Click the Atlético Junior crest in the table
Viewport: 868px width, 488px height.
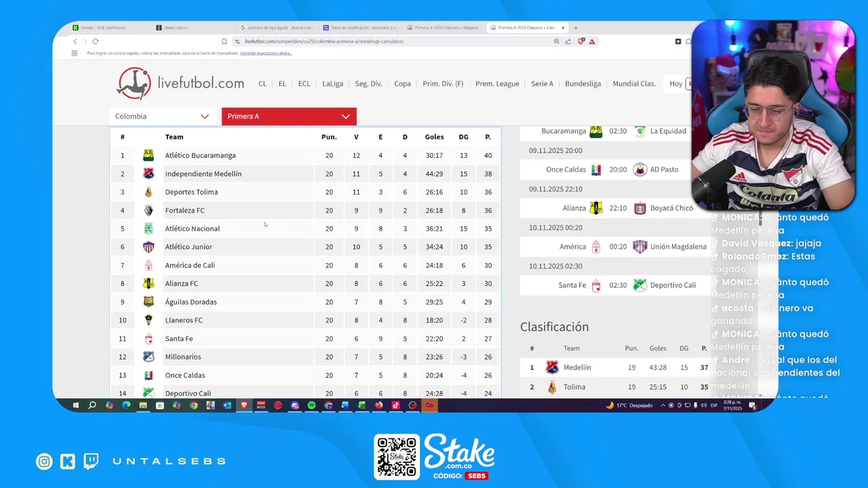pyautogui.click(x=149, y=247)
